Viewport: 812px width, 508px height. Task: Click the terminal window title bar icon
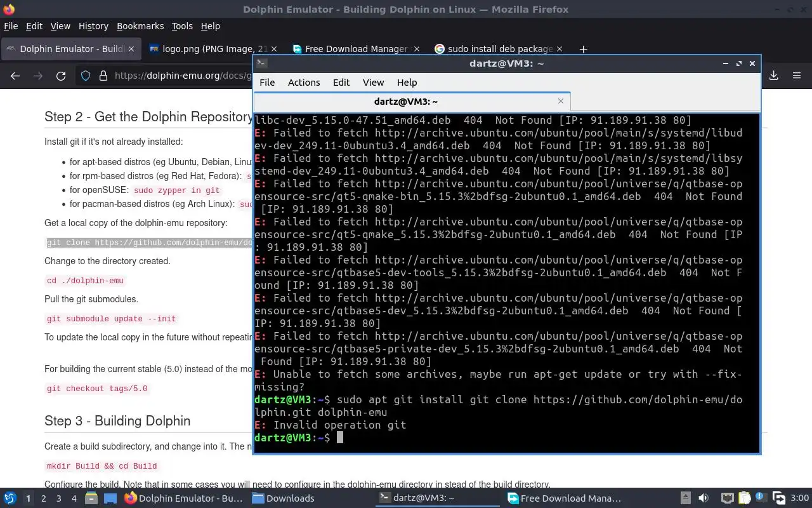click(x=261, y=63)
